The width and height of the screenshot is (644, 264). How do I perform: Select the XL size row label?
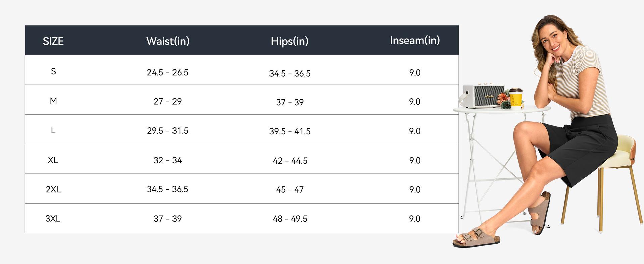coord(53,160)
